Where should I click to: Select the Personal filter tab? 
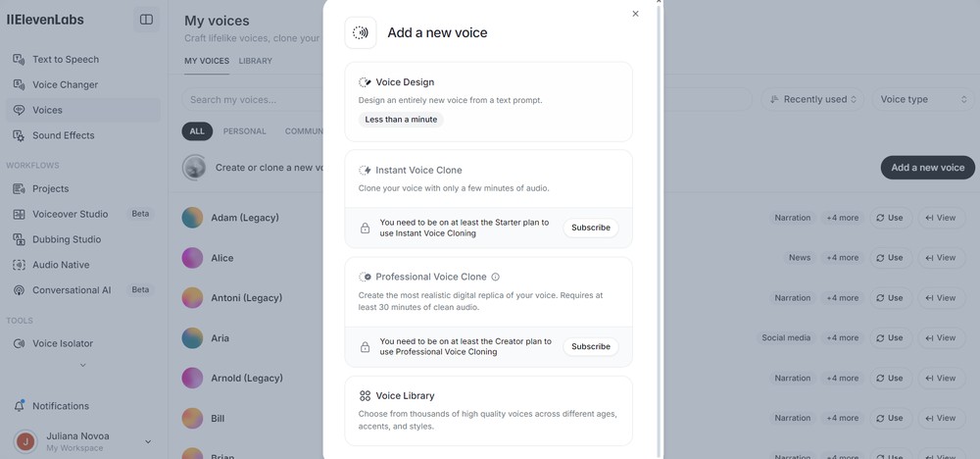tap(244, 131)
